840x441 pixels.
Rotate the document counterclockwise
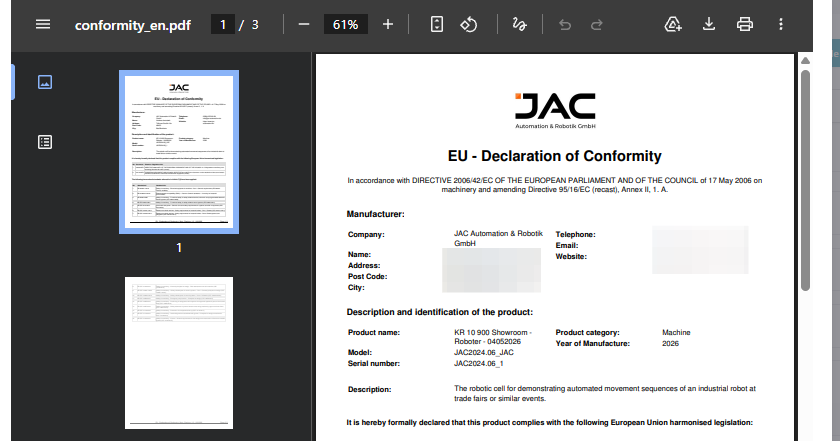pos(469,25)
